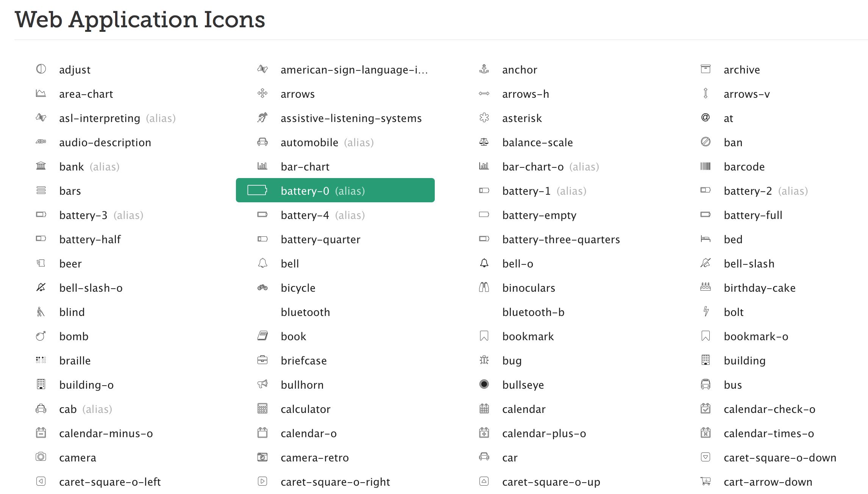Expand the asl-interpreting alias entry

[117, 117]
